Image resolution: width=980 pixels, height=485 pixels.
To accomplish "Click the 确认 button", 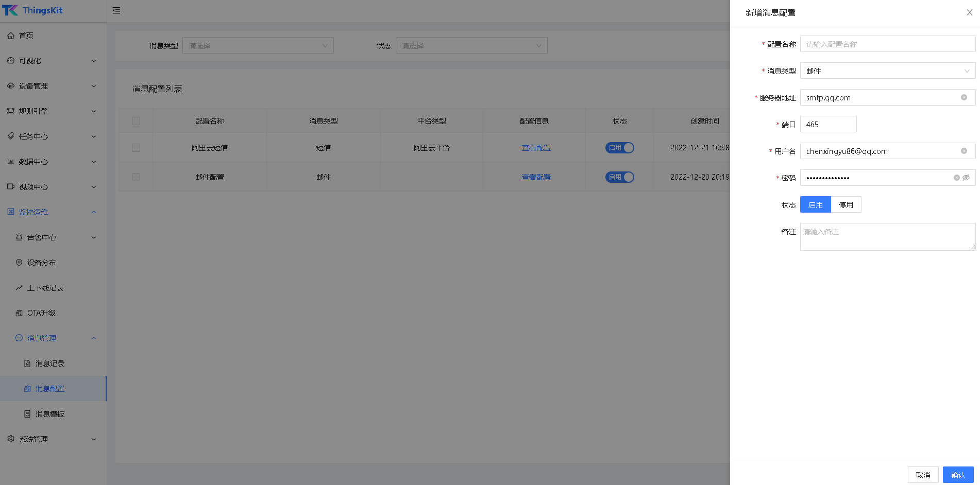I will (x=958, y=475).
